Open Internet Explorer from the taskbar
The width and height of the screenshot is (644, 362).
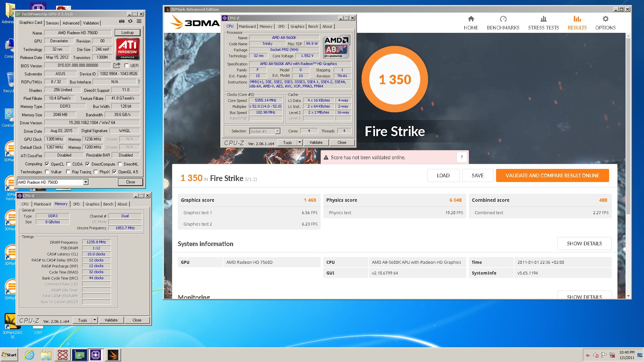point(30,355)
